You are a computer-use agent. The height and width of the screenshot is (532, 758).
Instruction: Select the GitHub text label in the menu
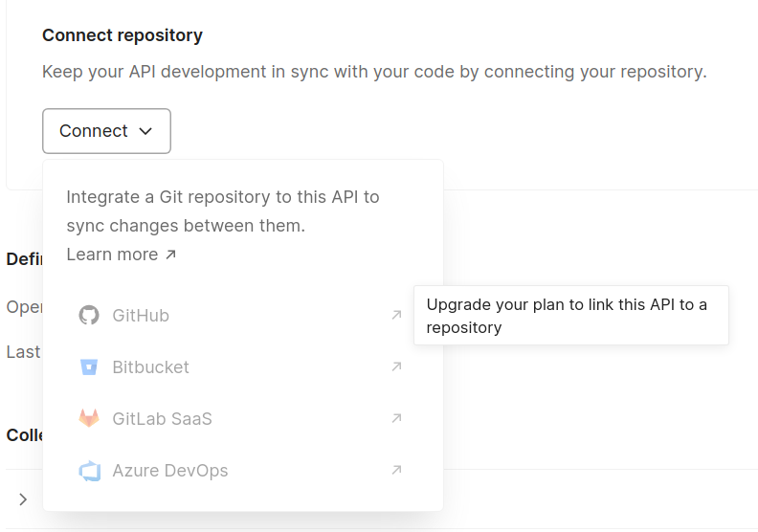coord(141,316)
